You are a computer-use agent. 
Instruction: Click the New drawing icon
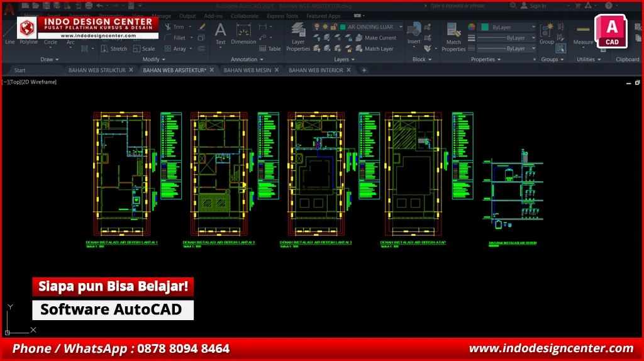(25, 6)
